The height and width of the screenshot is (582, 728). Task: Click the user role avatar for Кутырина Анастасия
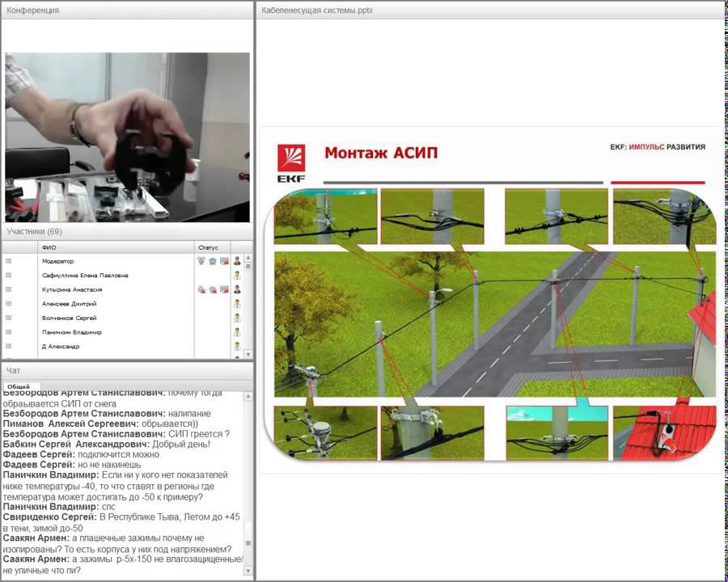[x=237, y=289]
